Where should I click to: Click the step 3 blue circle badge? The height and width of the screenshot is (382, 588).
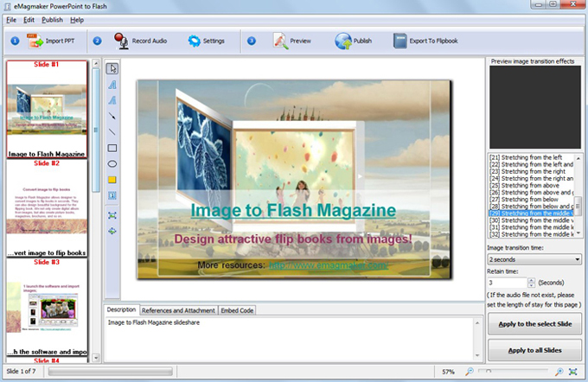pos(252,41)
